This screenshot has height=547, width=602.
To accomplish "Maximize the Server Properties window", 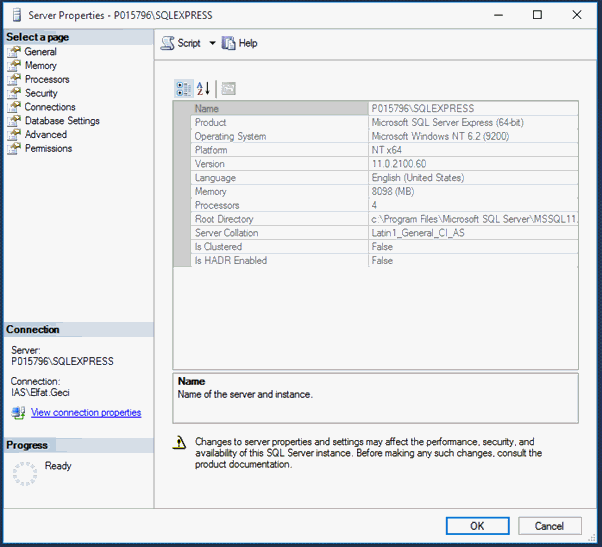I will (538, 15).
